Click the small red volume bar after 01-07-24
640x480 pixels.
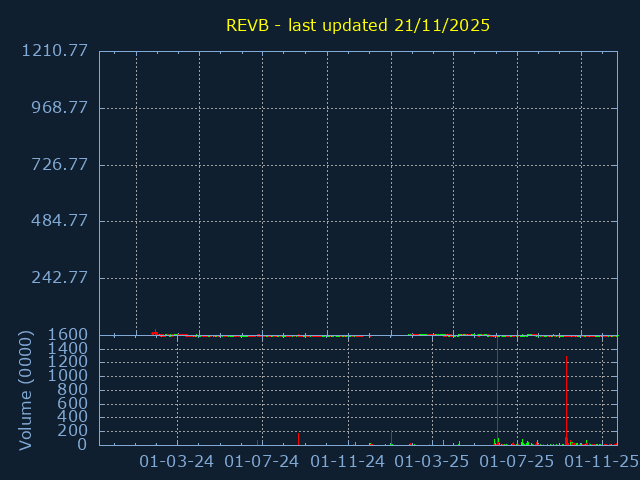298,439
